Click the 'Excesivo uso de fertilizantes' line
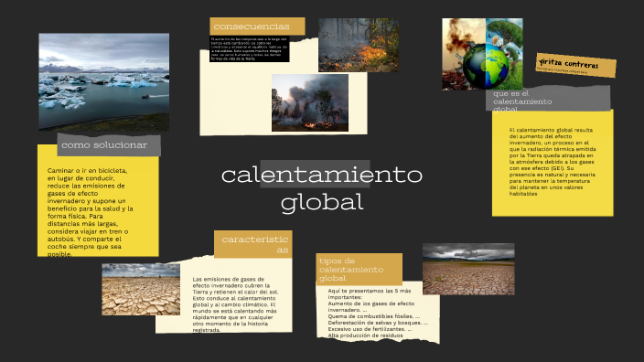 pos(370,329)
